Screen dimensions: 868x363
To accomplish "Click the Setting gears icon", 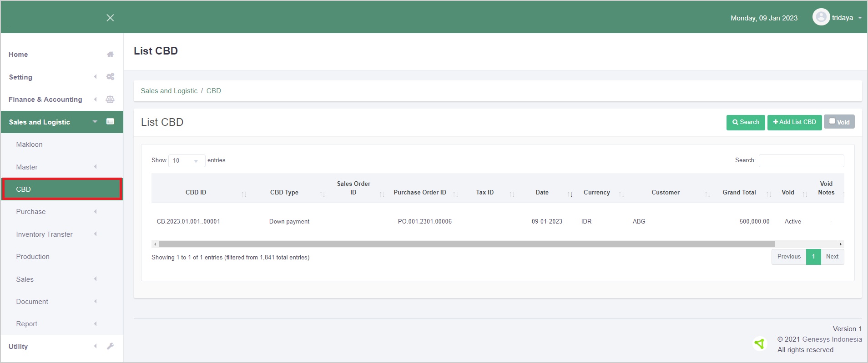I will [110, 77].
